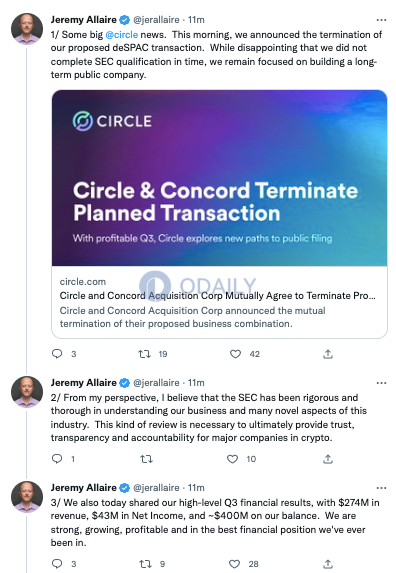Retweet the second tweet about SEC review

click(x=146, y=459)
